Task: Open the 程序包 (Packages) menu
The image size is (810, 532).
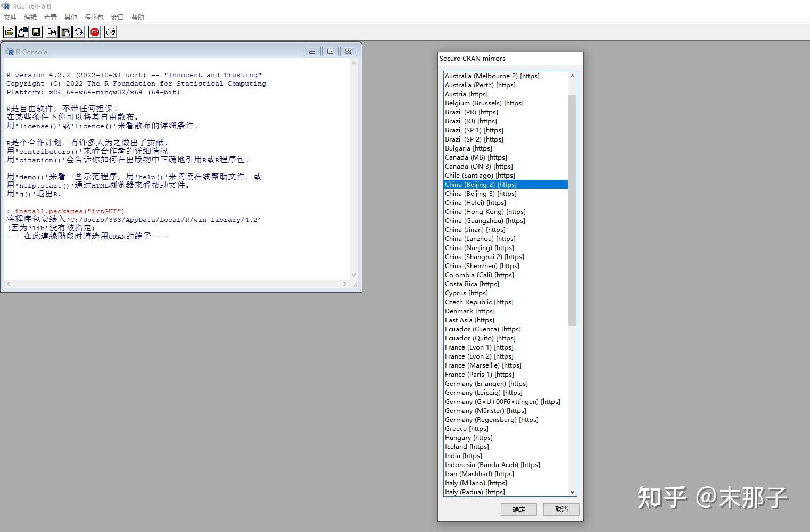Action: tap(94, 17)
